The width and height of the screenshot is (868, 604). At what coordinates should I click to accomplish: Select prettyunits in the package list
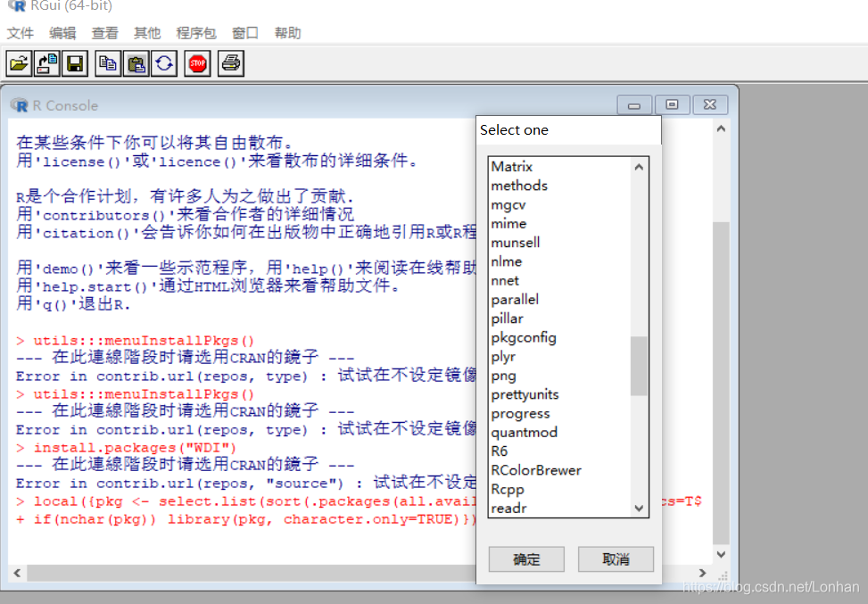[x=559, y=394]
